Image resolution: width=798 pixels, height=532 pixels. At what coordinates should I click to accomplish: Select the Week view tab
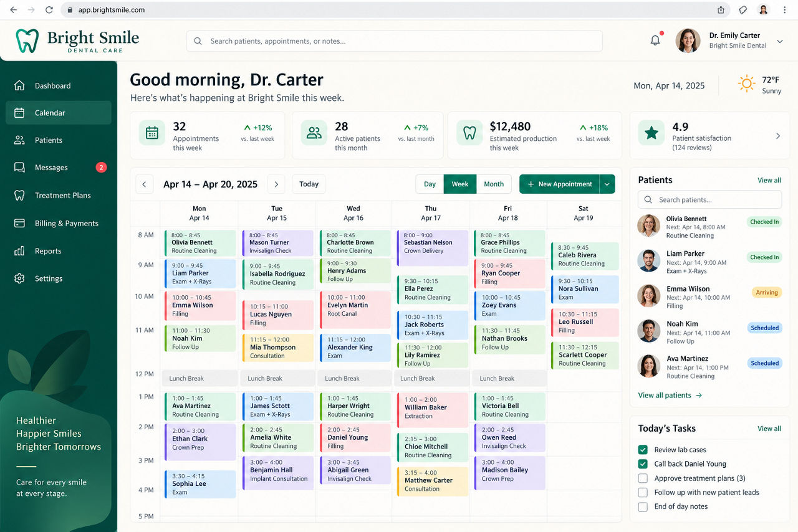pos(460,184)
